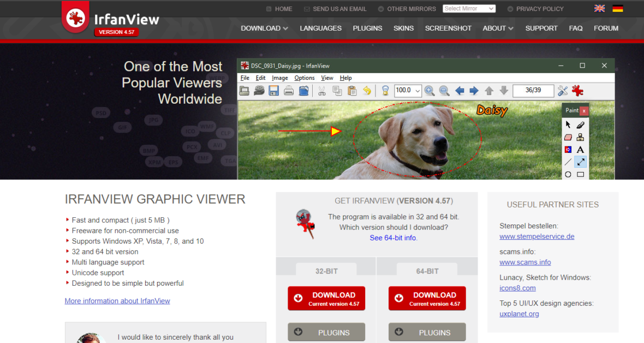The width and height of the screenshot is (644, 343).
Task: Select the ellipse shape tool
Action: (x=568, y=174)
